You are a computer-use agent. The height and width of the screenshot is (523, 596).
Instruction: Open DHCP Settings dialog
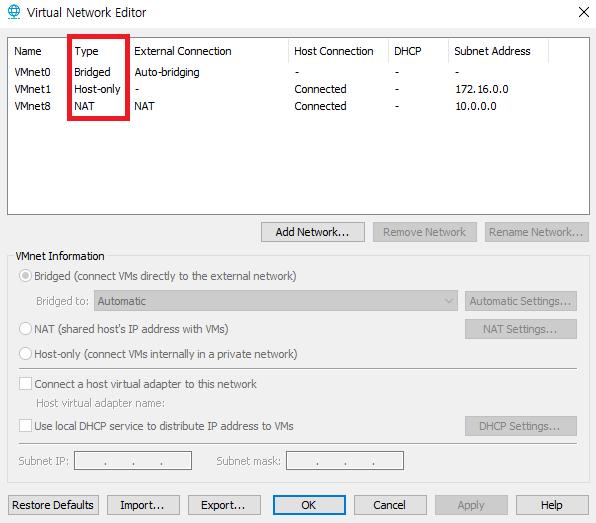tap(521, 426)
